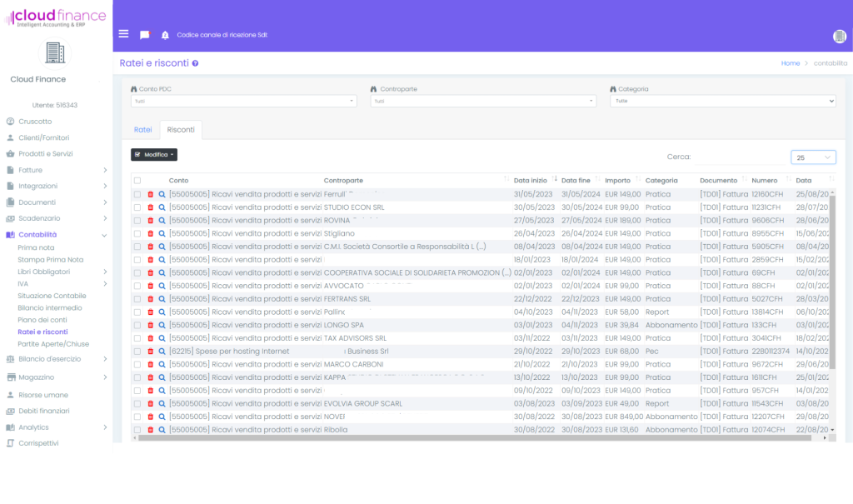
Task: Delete the Stigliano row with trash icon
Action: pyautogui.click(x=151, y=233)
